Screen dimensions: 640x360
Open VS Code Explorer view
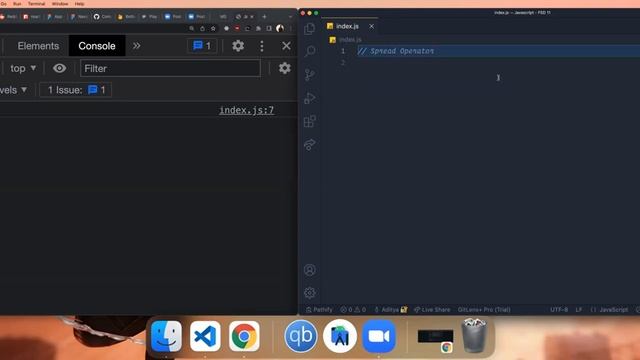(x=310, y=29)
